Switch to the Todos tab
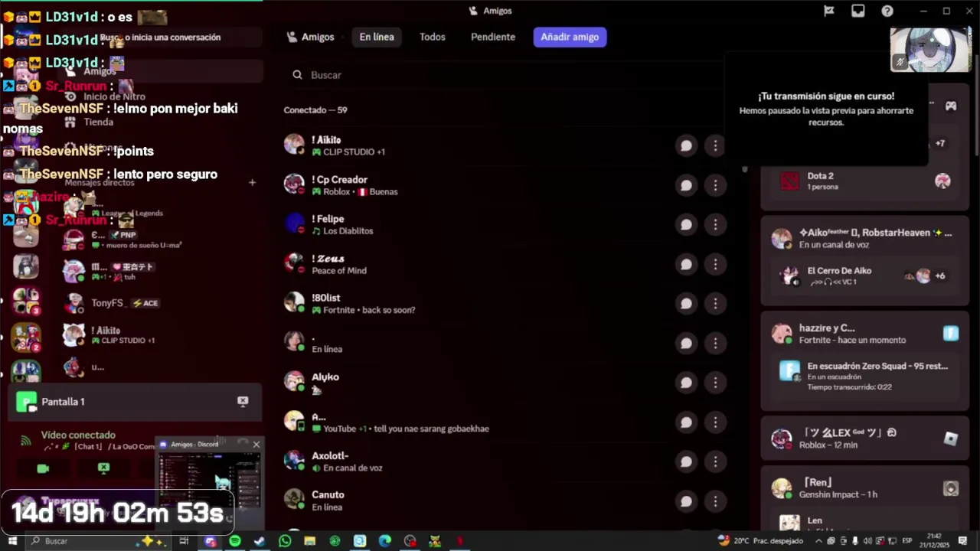Screen dimensions: 980x551 pos(432,37)
